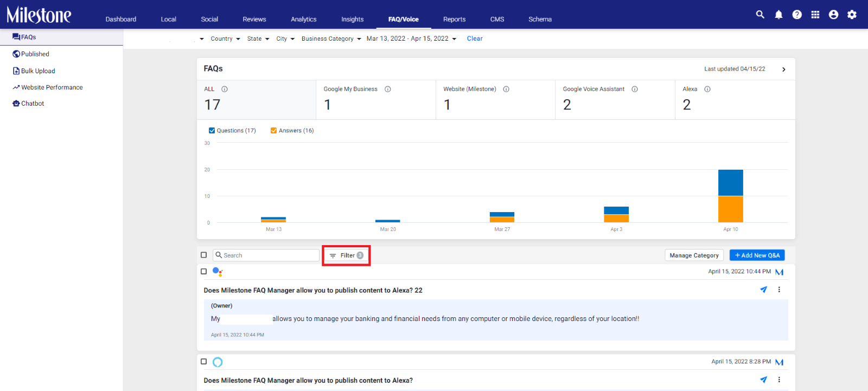Click the publish paper-plane icon for second Alexa question
Image resolution: width=868 pixels, height=391 pixels.
tap(764, 380)
